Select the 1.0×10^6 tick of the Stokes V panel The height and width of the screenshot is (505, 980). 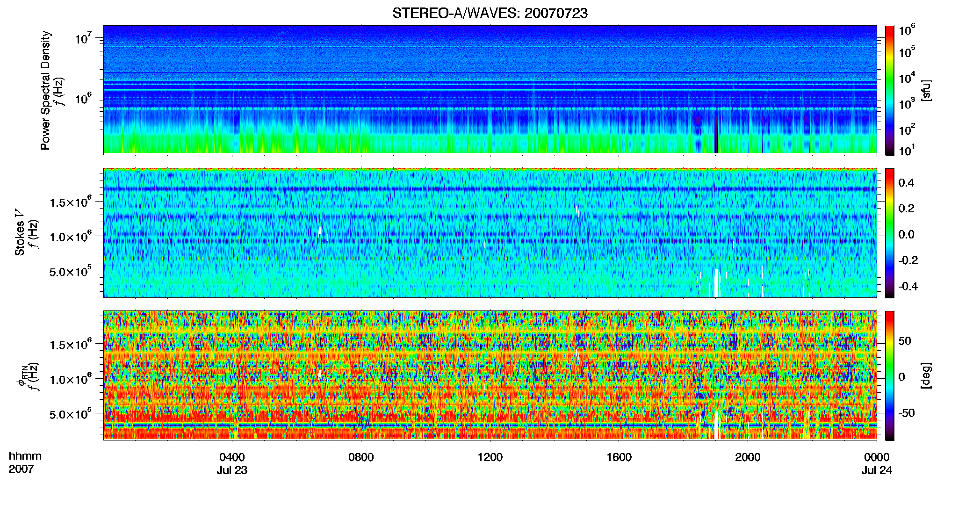click(x=71, y=237)
